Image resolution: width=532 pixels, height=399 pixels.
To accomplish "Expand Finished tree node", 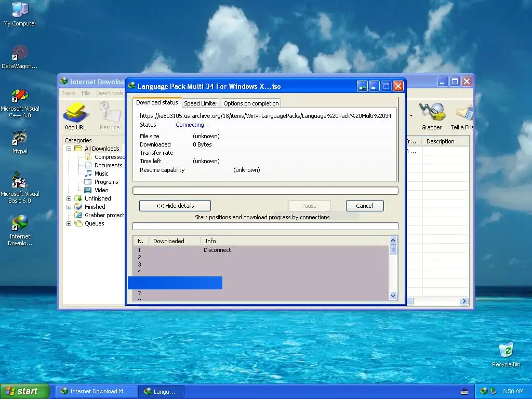I will click(x=69, y=207).
